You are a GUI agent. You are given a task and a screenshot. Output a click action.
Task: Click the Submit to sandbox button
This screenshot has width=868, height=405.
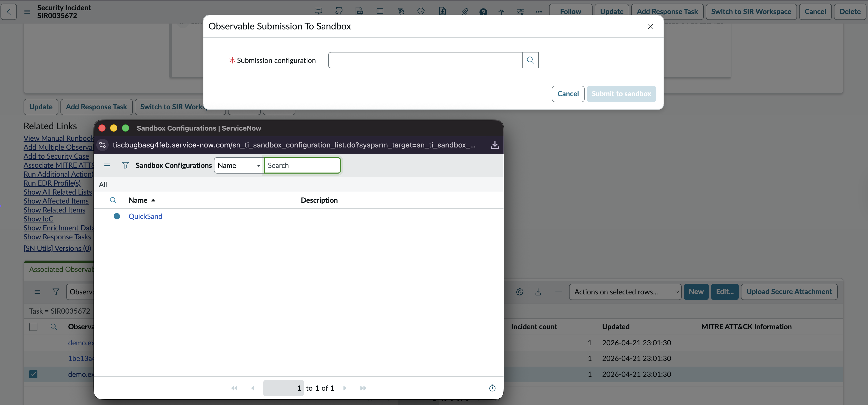621,94
